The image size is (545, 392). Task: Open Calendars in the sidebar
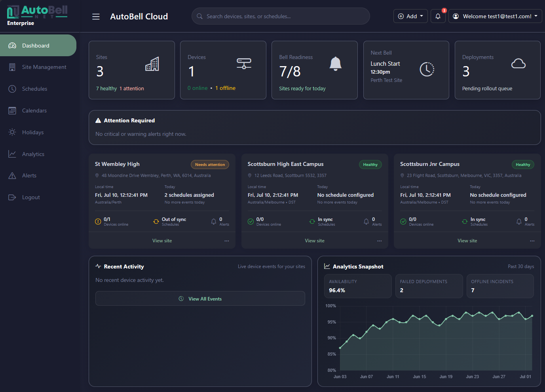[38, 110]
